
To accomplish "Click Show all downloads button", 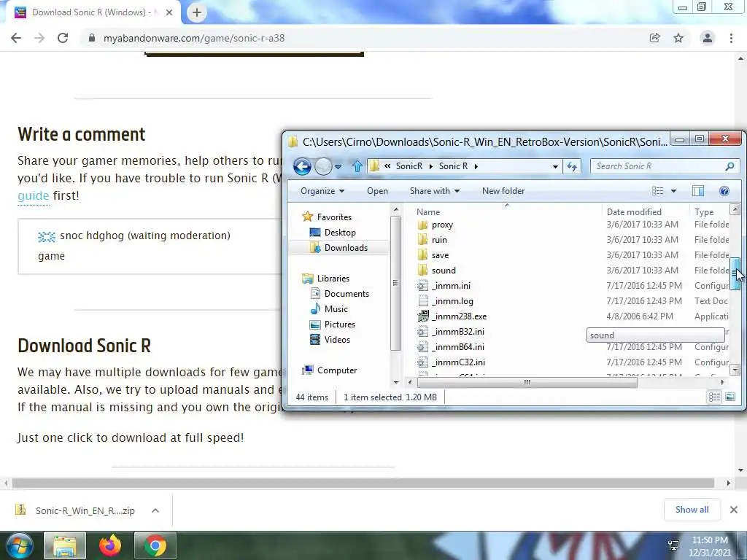I will tap(692, 510).
